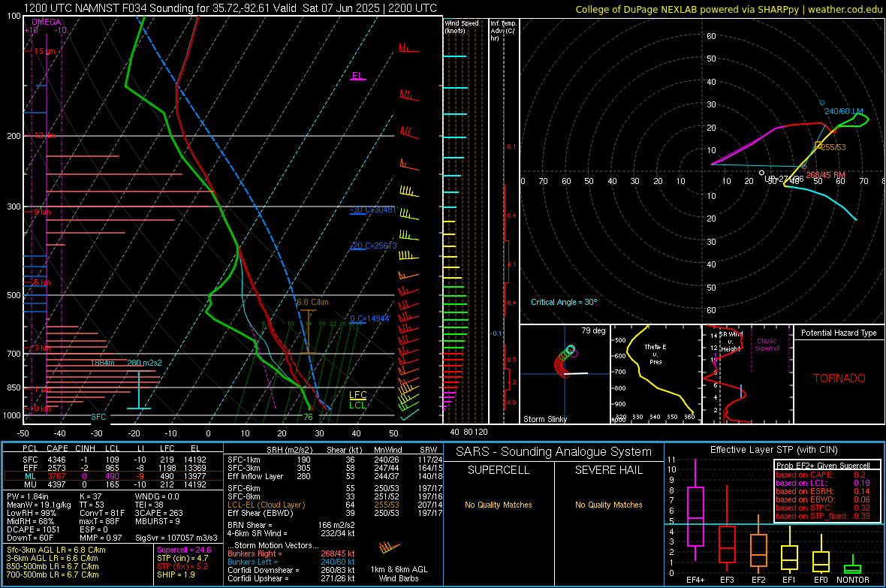Screen dimensions: 886x588
Task: Click the yellow square marker labeled 255/53 on hodograph
Action: point(818,145)
